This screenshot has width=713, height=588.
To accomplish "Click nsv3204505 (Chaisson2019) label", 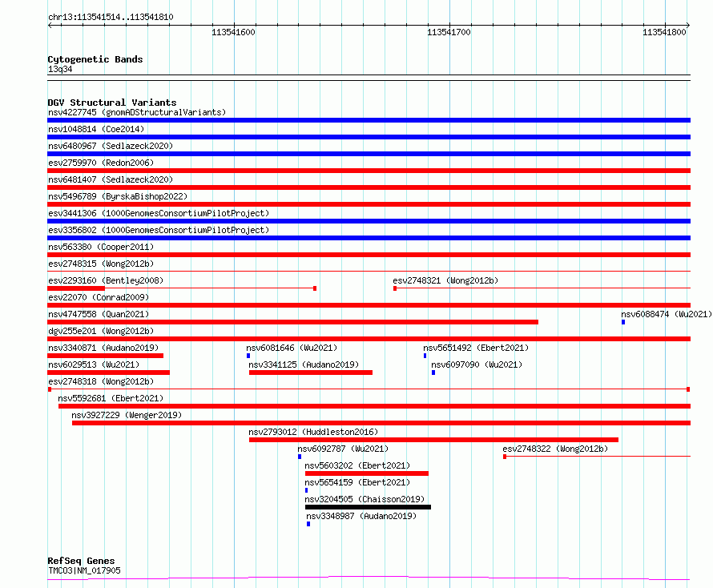I will pos(365,499).
